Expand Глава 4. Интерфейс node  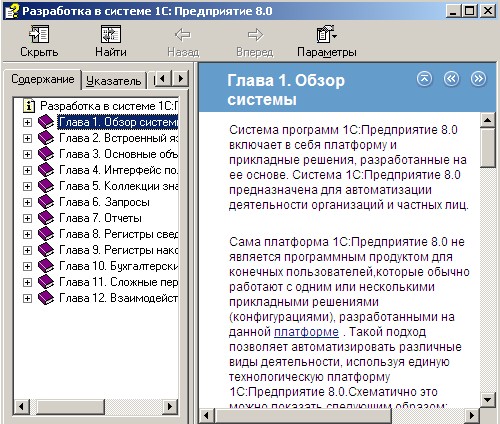pos(27,170)
